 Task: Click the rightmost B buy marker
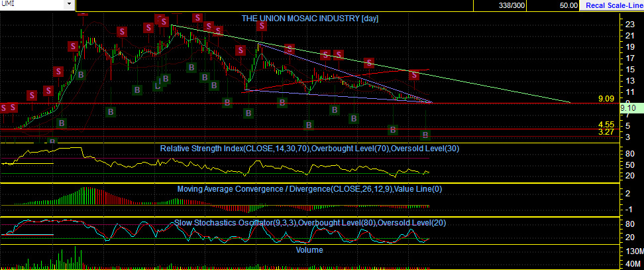(x=426, y=135)
